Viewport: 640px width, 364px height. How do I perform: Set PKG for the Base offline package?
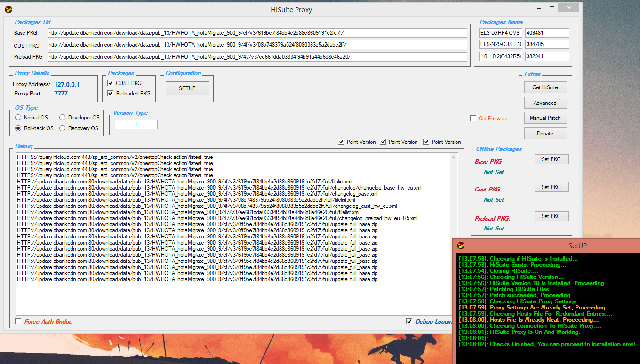pyautogui.click(x=551, y=158)
